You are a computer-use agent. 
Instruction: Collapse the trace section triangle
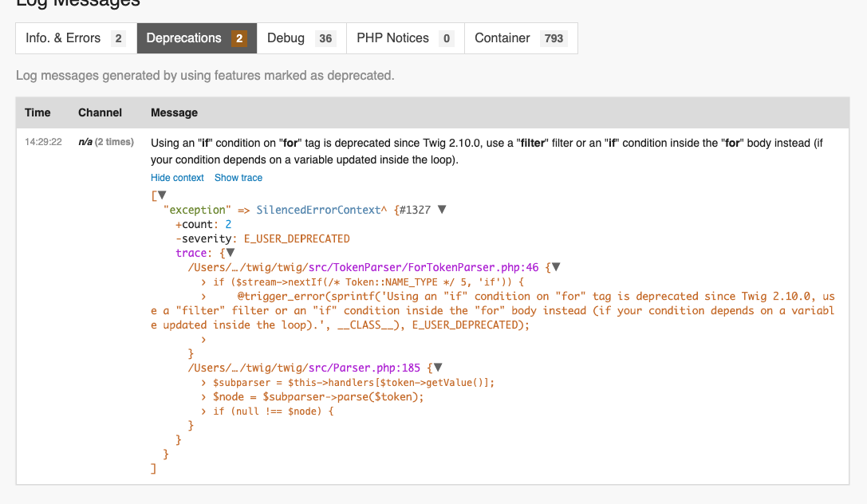coord(231,253)
